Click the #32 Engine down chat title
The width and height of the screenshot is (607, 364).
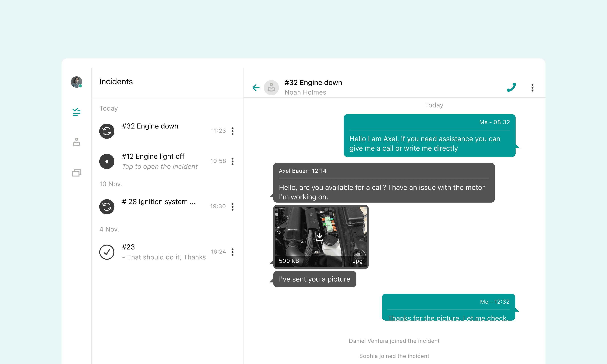coord(313,83)
